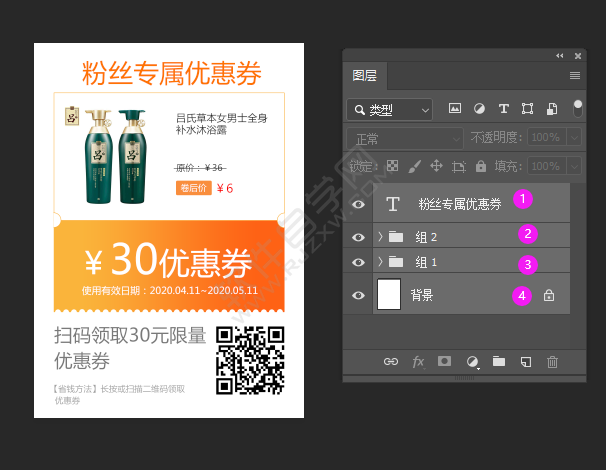Click the T type-layer thumbnail icon

[x=393, y=204]
